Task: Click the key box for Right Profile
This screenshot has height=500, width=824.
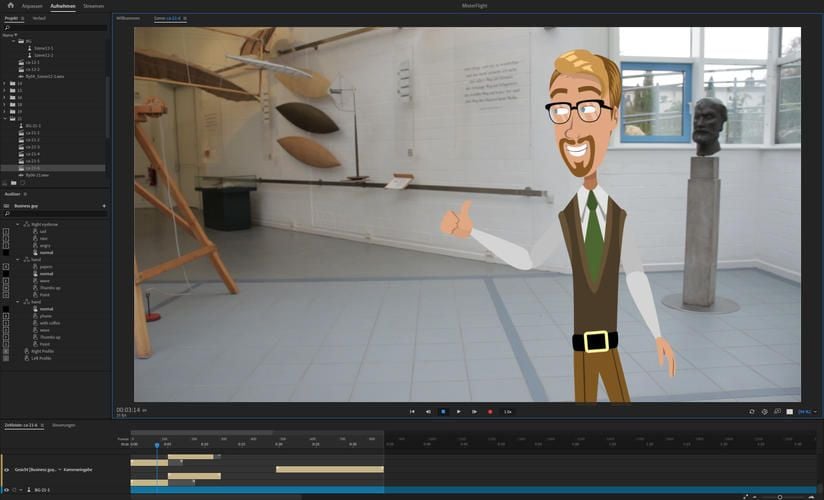Action: tap(6, 351)
